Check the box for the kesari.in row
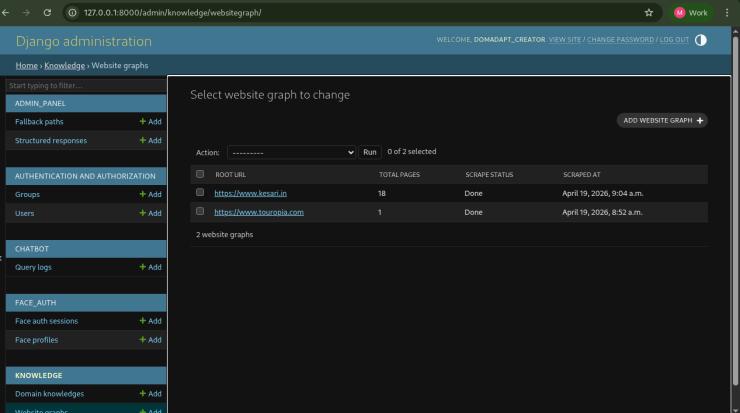 point(200,193)
